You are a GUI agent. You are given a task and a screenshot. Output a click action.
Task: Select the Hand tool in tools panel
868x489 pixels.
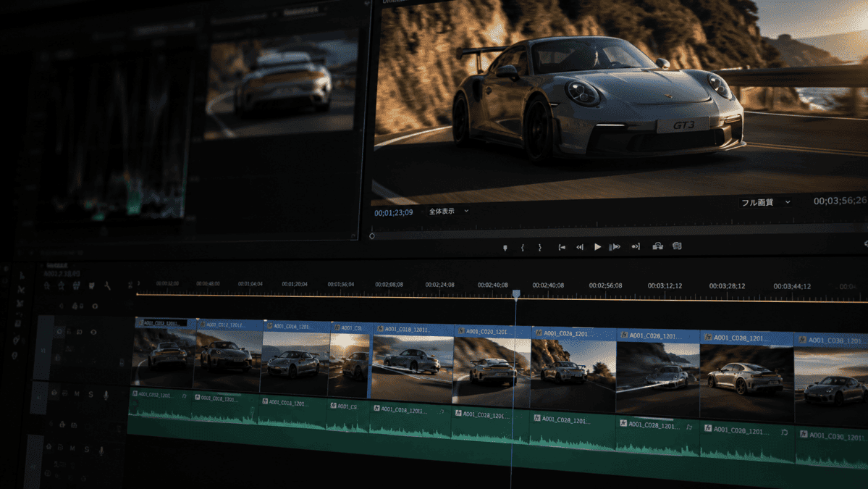click(14, 356)
